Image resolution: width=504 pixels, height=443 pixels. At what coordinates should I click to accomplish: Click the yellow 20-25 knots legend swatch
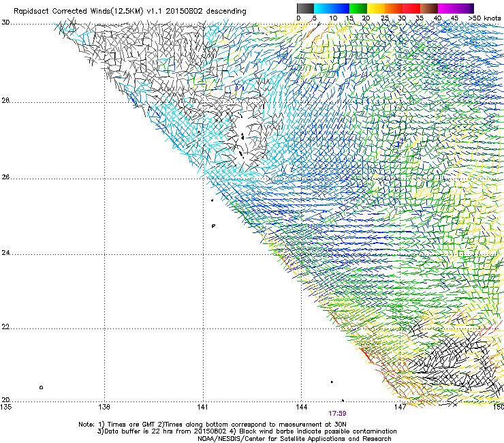tap(376, 8)
